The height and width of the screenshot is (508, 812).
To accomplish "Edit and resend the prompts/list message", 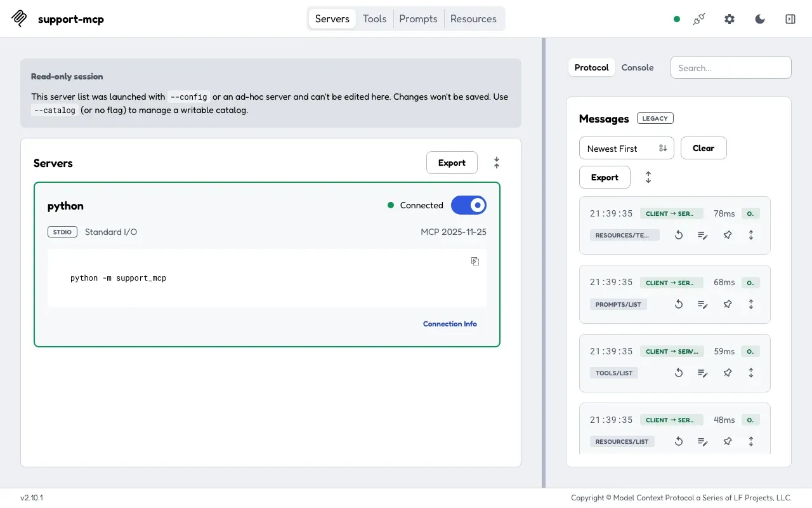I will 703,304.
